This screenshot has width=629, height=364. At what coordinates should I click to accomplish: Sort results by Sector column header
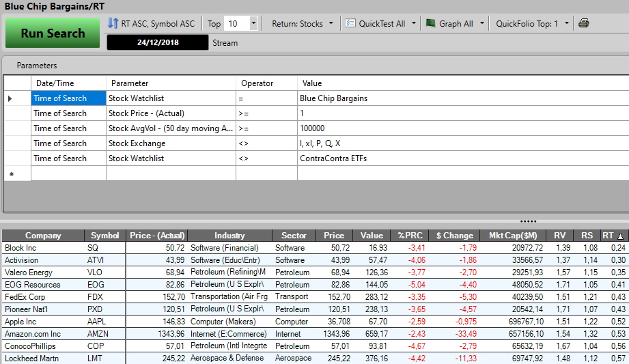pyautogui.click(x=294, y=236)
